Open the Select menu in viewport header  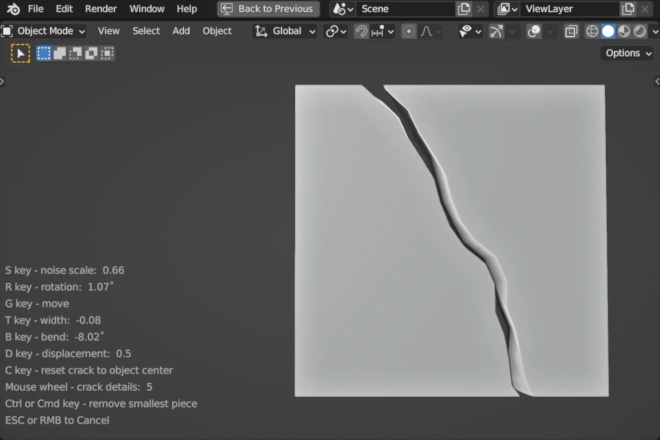146,31
